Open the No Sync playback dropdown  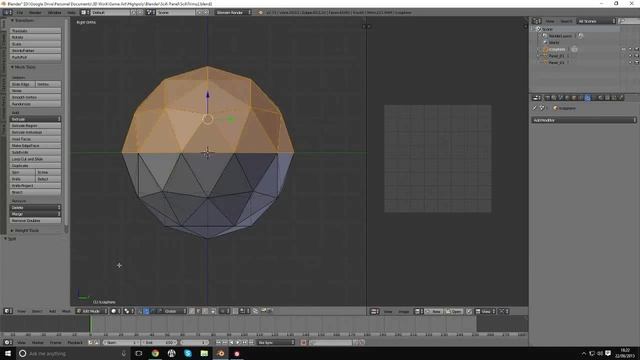click(276, 342)
